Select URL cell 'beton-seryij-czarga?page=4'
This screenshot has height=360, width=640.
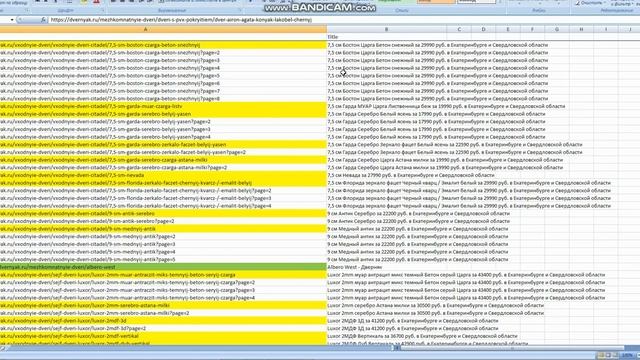pos(163,298)
